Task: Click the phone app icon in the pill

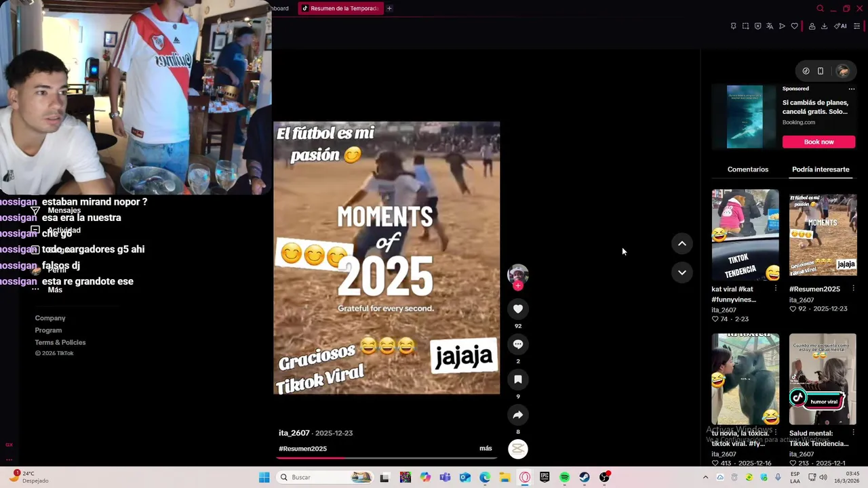Action: pyautogui.click(x=821, y=70)
